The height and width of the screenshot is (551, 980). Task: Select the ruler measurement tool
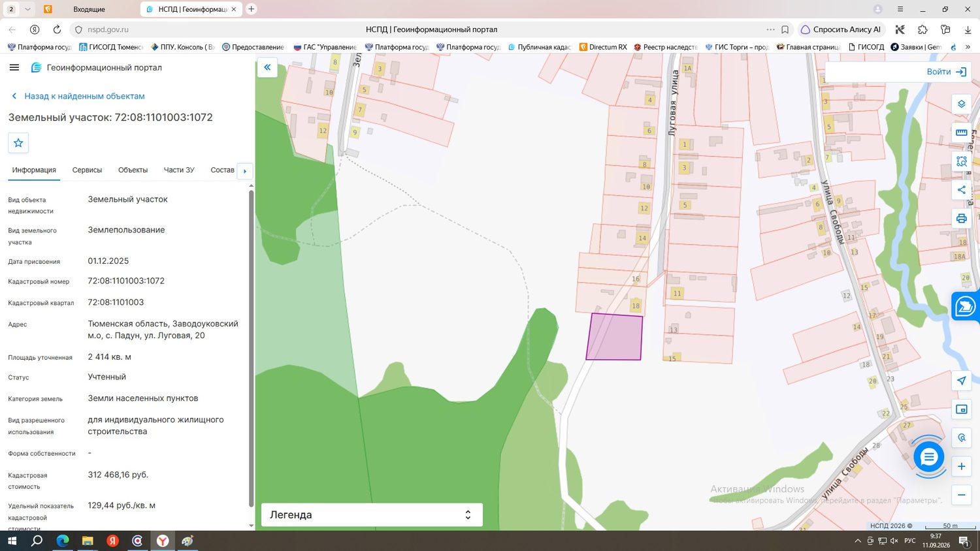[961, 133]
